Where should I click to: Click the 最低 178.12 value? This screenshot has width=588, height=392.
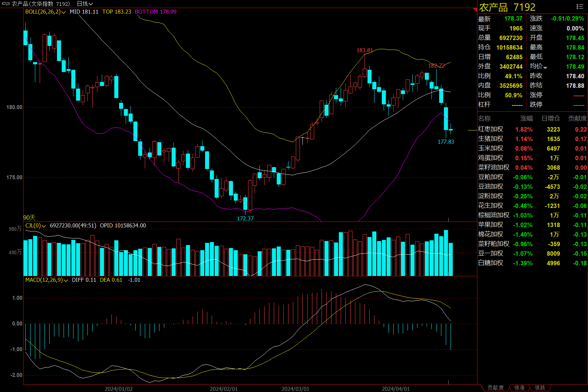(x=575, y=57)
